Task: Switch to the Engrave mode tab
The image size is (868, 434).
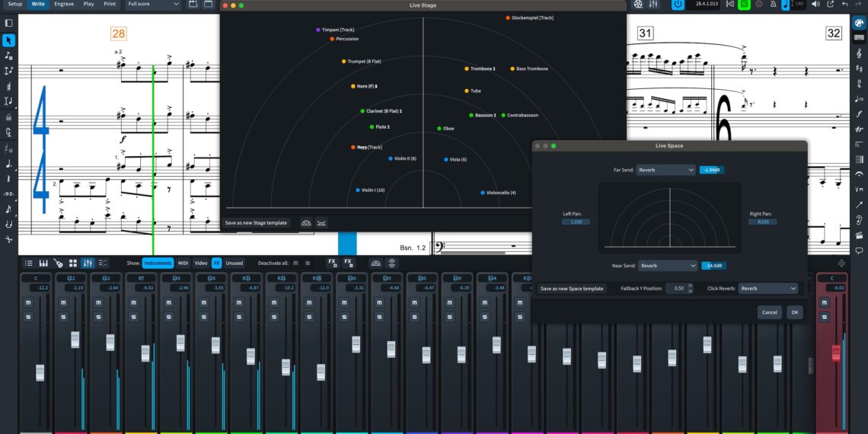Action: coord(64,4)
